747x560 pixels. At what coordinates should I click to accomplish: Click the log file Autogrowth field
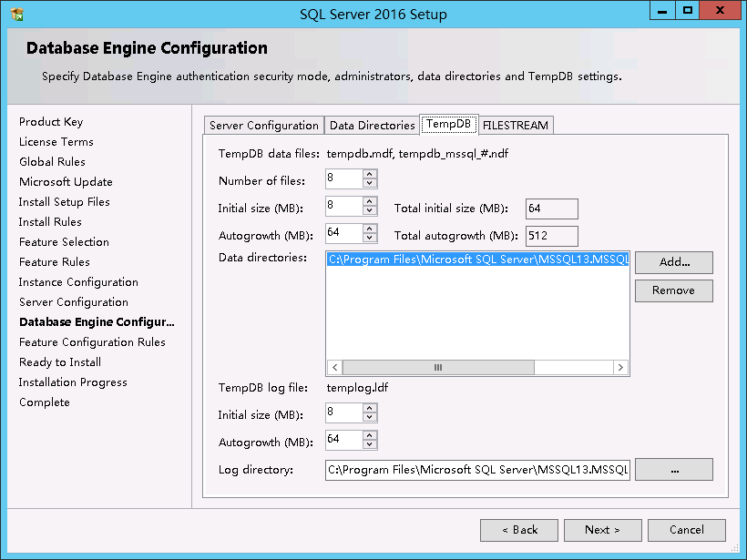point(344,440)
